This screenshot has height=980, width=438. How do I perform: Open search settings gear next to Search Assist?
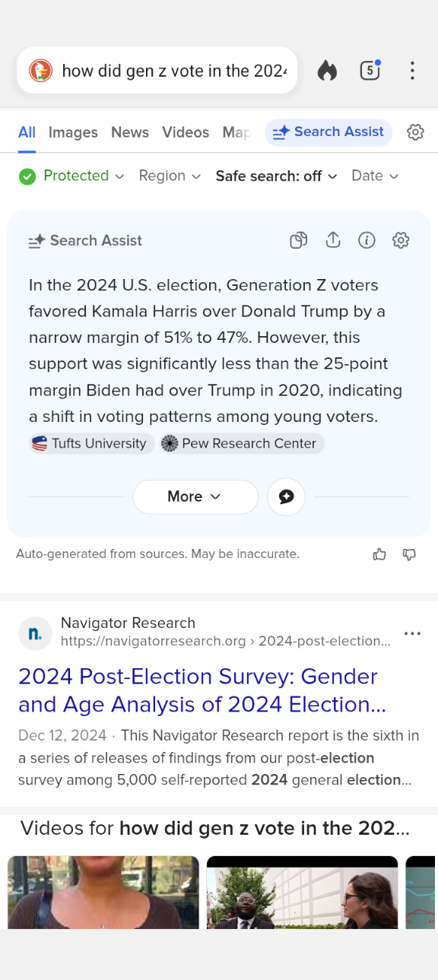click(415, 132)
